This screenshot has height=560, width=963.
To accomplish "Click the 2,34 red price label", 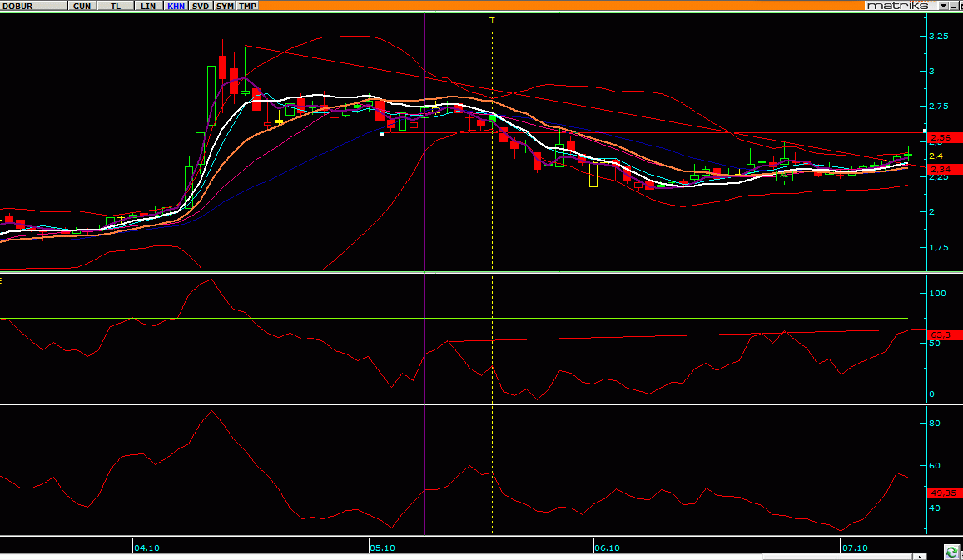I will [x=945, y=169].
